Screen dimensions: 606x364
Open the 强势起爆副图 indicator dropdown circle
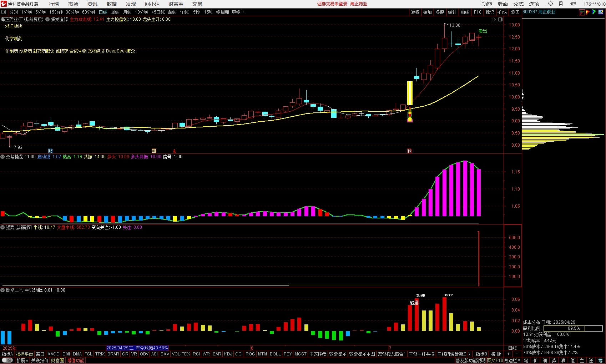point(2,227)
